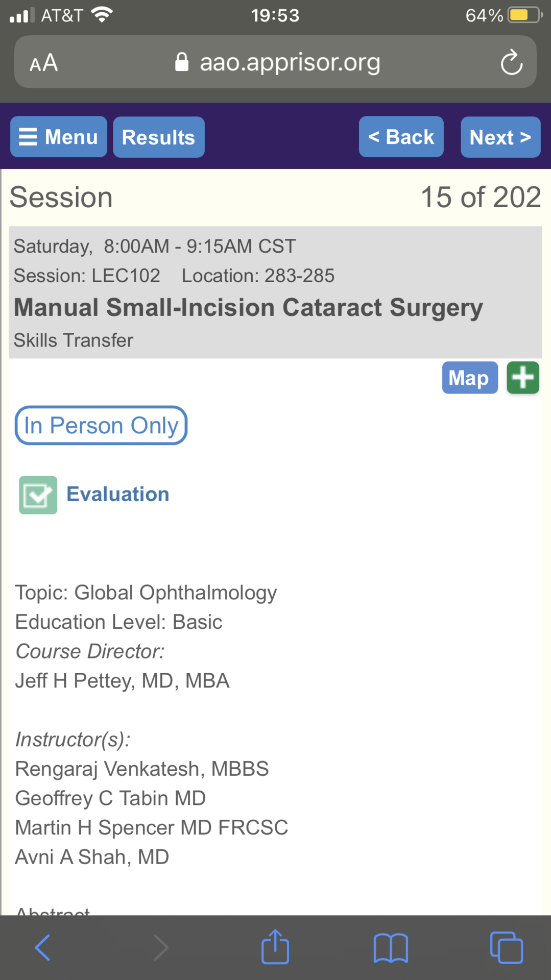This screenshot has width=551, height=980.
Task: Tap the In Person Only badge
Action: (101, 425)
